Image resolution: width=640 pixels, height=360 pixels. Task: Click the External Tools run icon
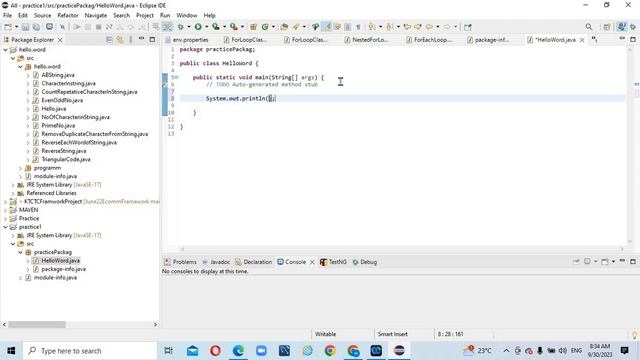pyautogui.click(x=233, y=27)
